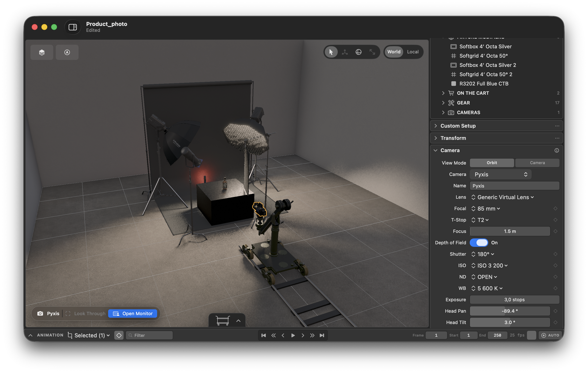Select the arrow pointer tool
The width and height of the screenshot is (588, 373).
click(331, 52)
